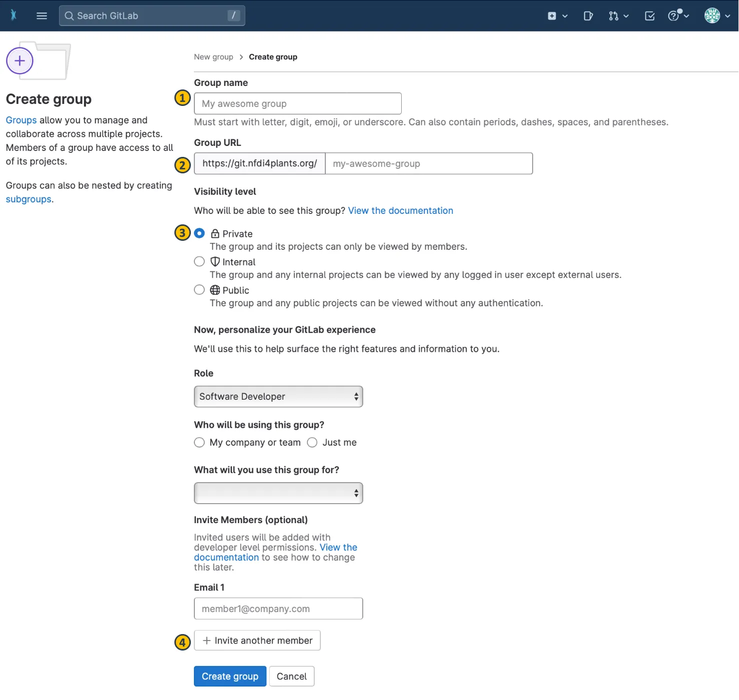Open the create new plus dropdown
Image resolution: width=739 pixels, height=700 pixels.
557,16
